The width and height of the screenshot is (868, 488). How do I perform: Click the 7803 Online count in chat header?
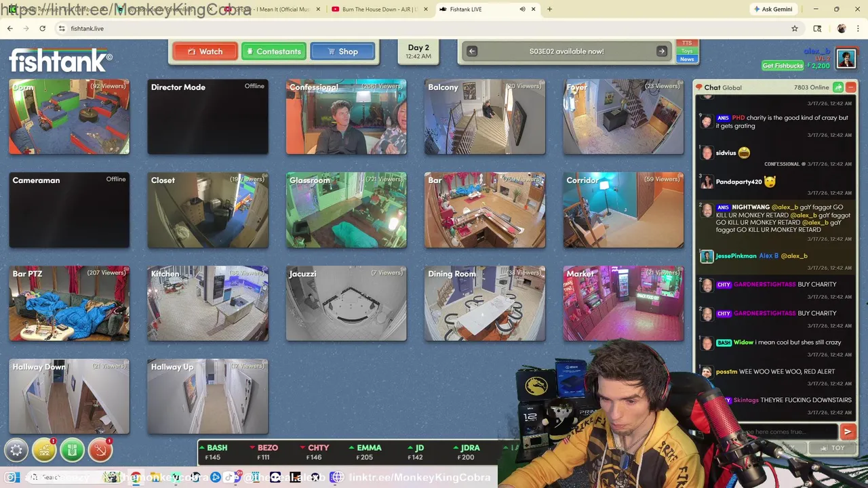pyautogui.click(x=812, y=87)
